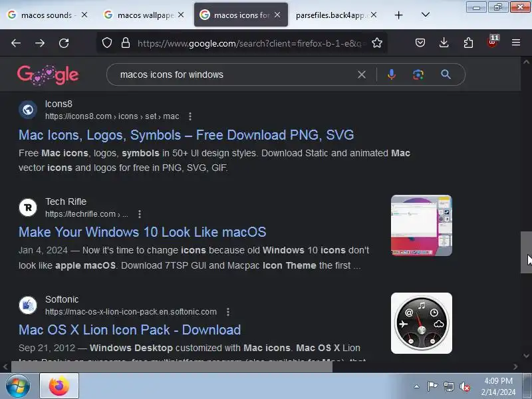Reload the current page

pos(64,43)
